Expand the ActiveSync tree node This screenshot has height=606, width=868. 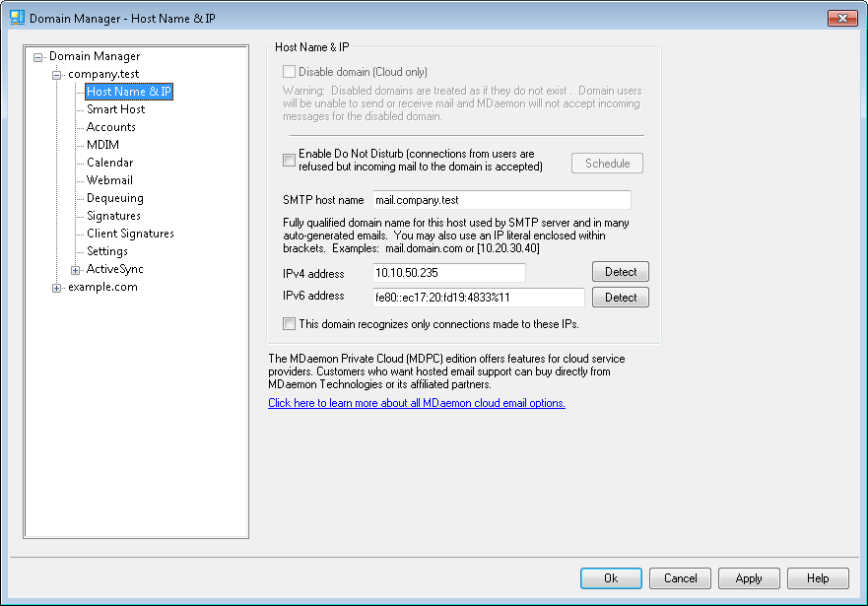tap(76, 270)
